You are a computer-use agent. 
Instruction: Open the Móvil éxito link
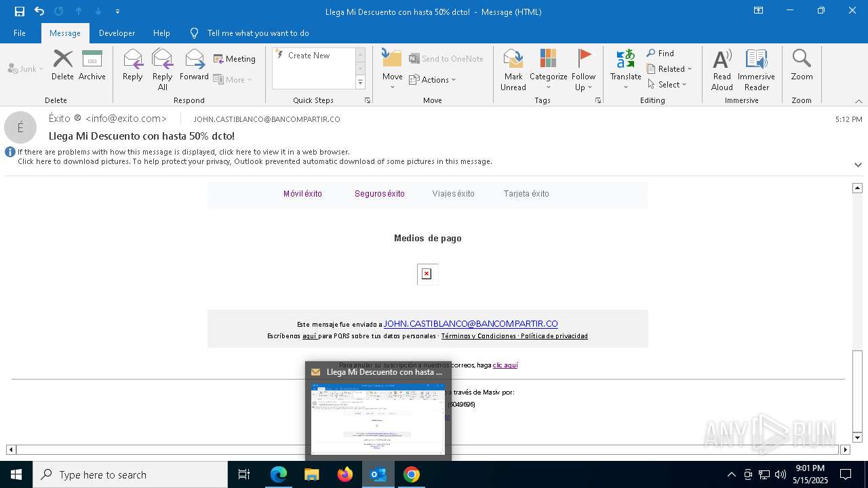point(302,194)
